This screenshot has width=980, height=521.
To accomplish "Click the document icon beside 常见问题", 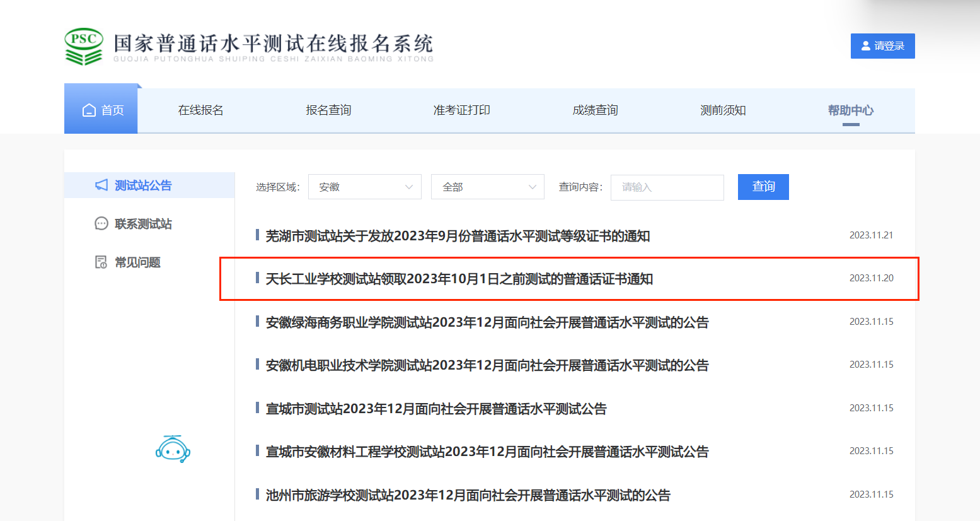I will point(101,262).
